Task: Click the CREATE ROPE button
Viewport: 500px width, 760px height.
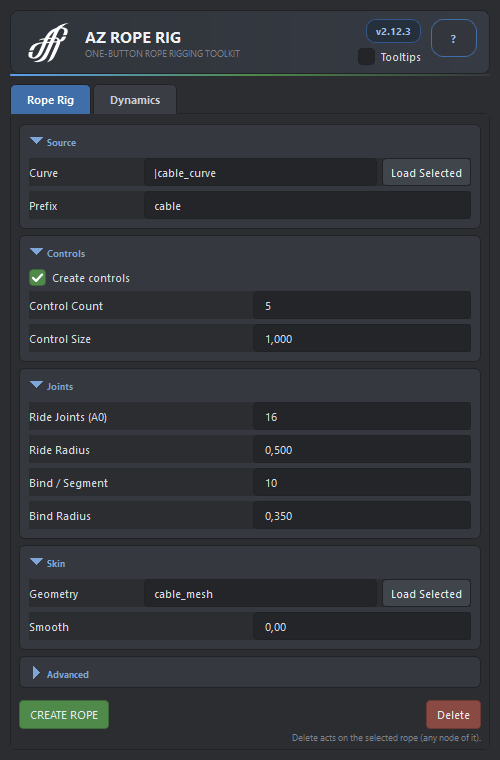Action: click(64, 714)
